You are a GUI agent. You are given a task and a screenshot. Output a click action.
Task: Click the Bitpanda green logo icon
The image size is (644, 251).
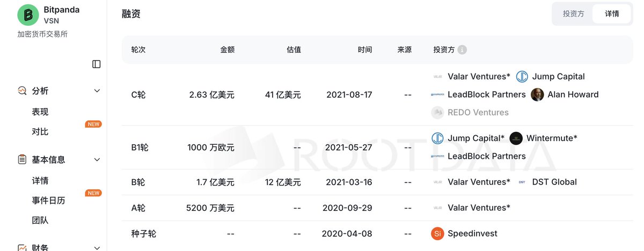(x=28, y=15)
